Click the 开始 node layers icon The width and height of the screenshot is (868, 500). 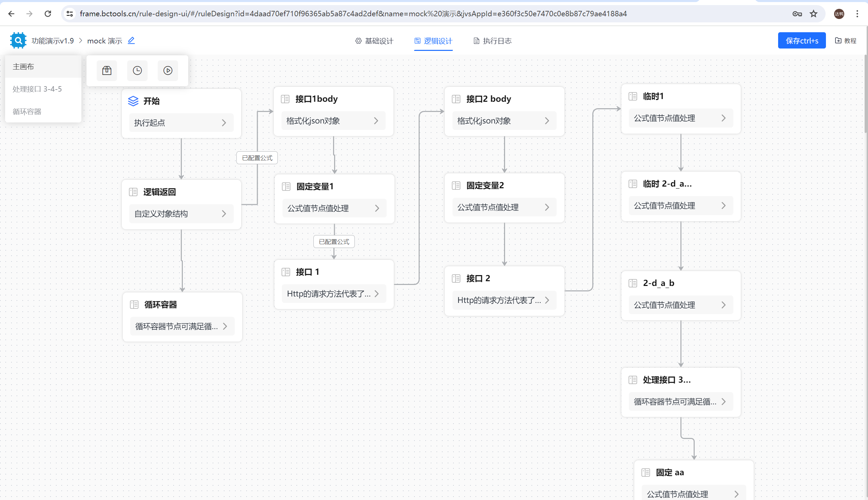pyautogui.click(x=133, y=101)
